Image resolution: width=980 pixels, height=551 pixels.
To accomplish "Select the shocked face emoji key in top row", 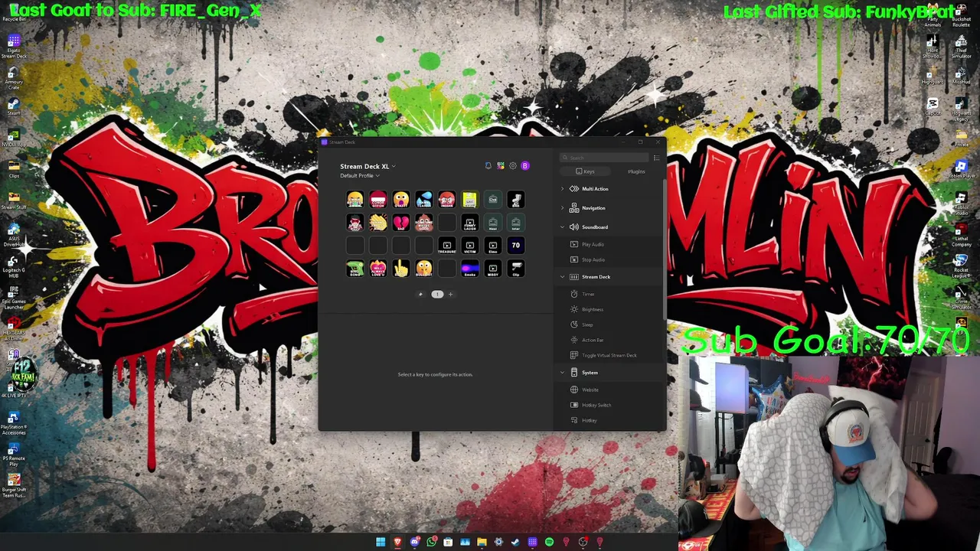I will point(401,200).
